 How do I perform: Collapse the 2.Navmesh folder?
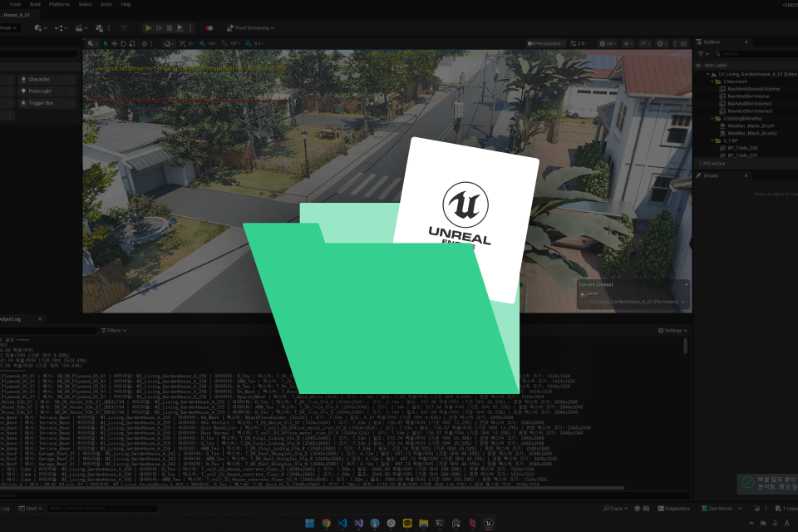[712, 81]
